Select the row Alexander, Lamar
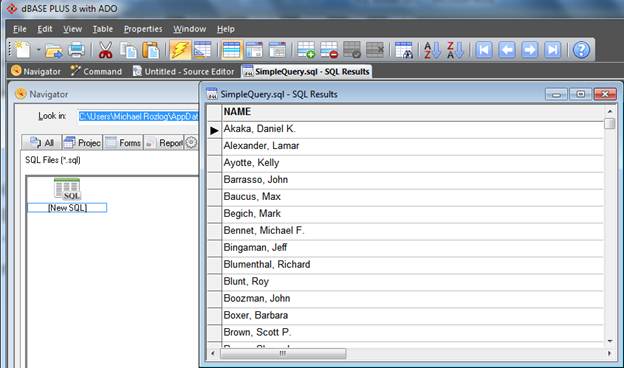 pos(413,146)
